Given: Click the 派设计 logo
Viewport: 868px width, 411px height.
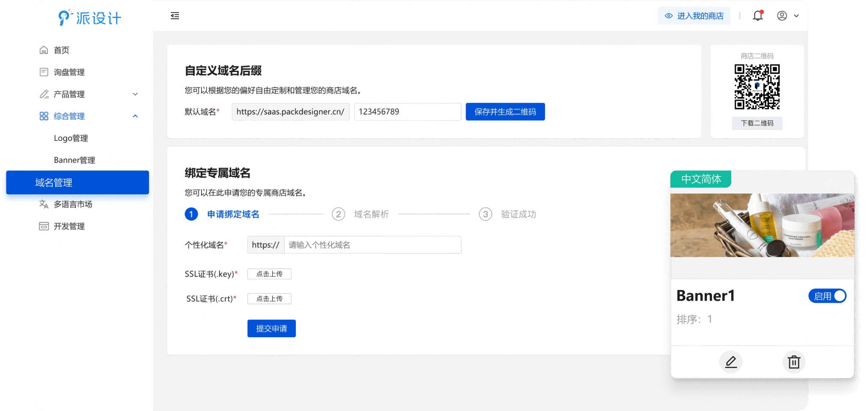Looking at the screenshot, I should [x=90, y=18].
